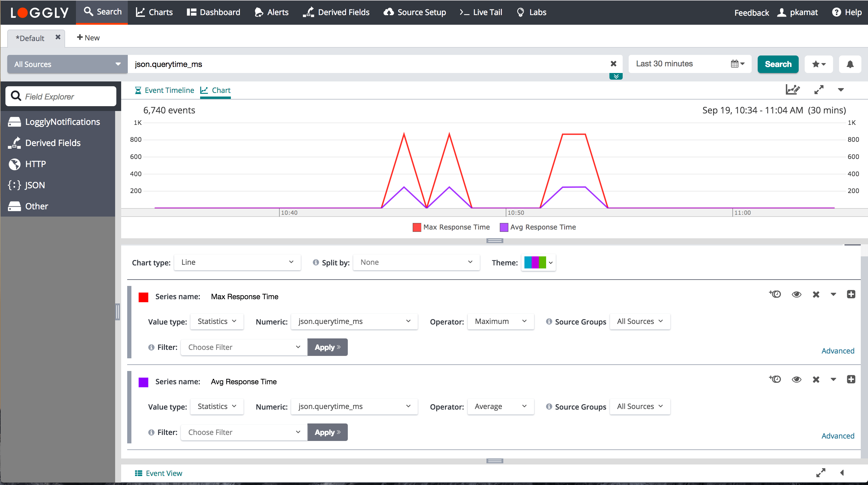
Task: Duplicate Max Response Time series with plus icon
Action: [851, 294]
